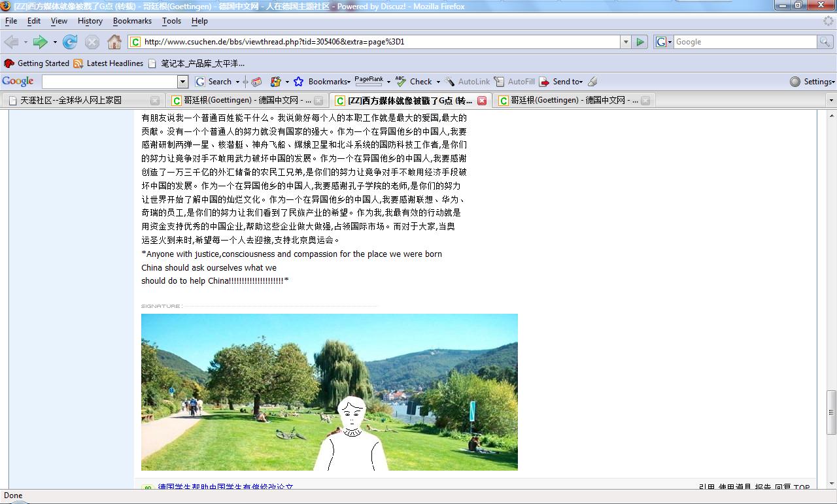Image resolution: width=837 pixels, height=504 pixels.
Task: Click the Google Toolbar bookmarks star icon
Action: 298,82
